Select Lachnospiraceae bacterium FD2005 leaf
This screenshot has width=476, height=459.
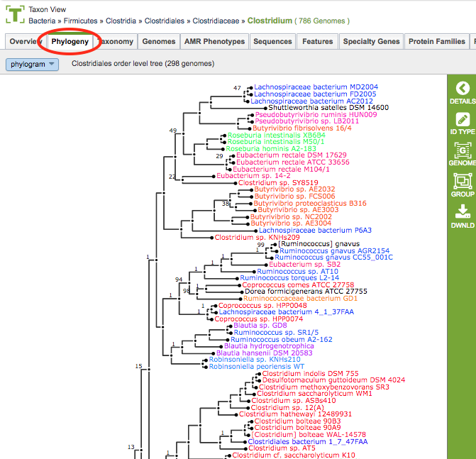[x=315, y=94]
